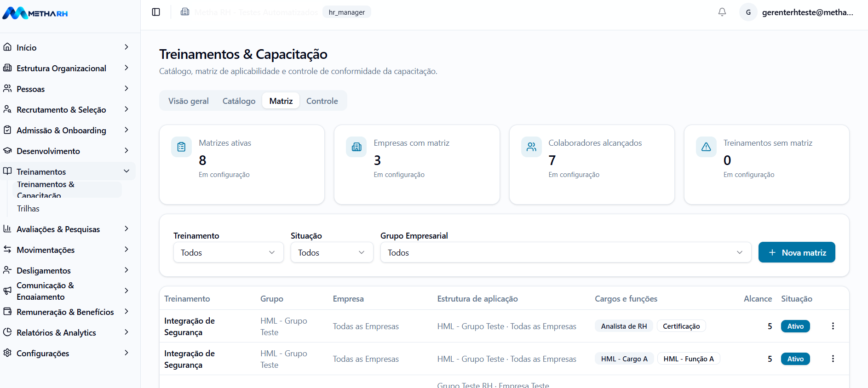
Task: Click the Certificação tag
Action: 681,326
